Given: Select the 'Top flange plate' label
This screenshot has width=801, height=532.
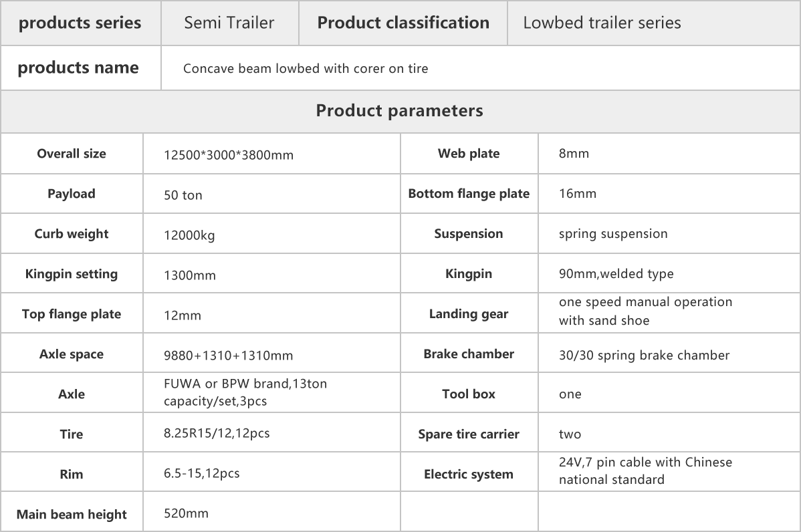Looking at the screenshot, I should (x=72, y=314).
